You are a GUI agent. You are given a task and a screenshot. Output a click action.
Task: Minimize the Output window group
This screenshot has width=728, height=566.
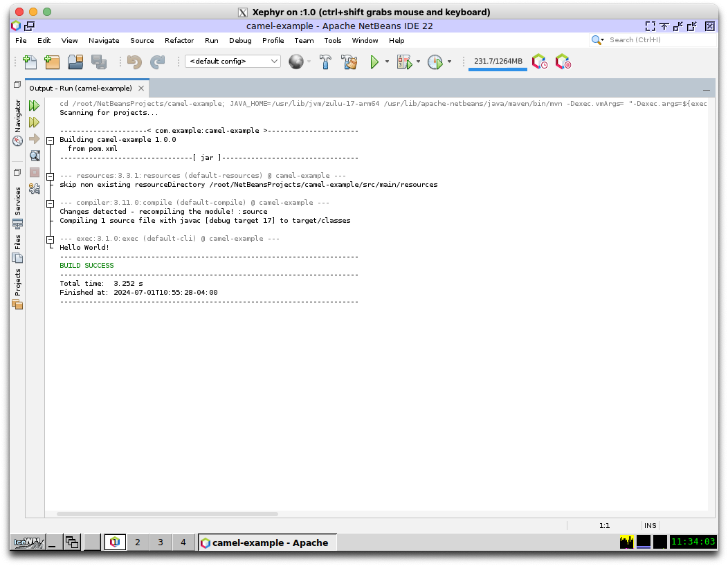point(706,90)
